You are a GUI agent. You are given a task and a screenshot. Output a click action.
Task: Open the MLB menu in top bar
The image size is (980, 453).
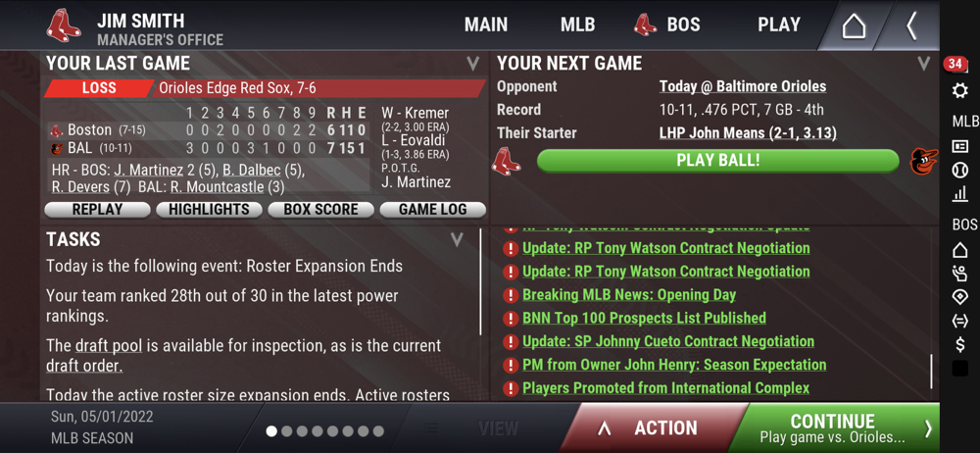coord(577,25)
